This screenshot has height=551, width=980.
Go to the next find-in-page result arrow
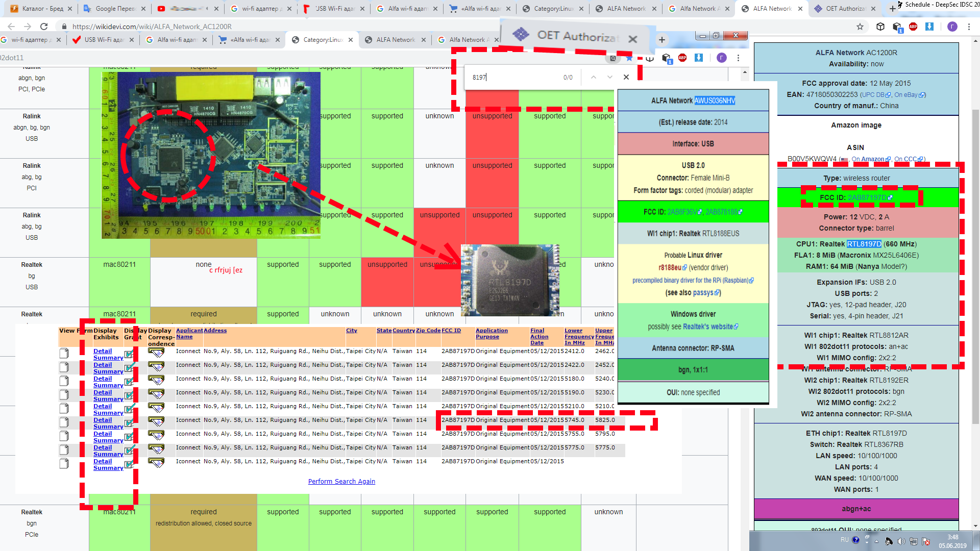coord(609,77)
